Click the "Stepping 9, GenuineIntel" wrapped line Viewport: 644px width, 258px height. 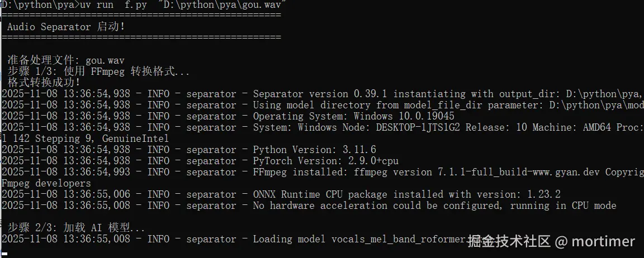[85, 138]
